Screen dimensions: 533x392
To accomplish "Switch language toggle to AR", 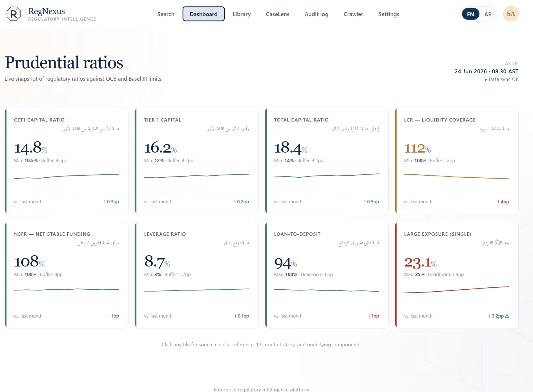I will click(x=488, y=14).
